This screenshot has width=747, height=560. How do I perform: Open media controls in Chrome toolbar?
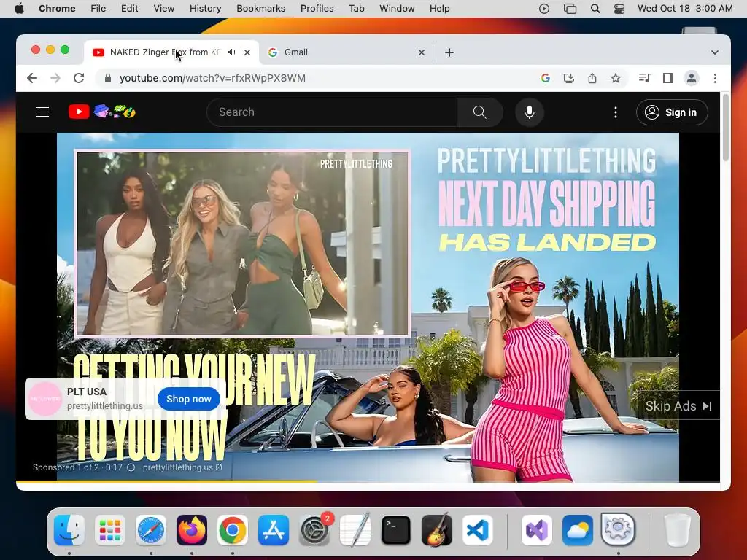coord(645,78)
